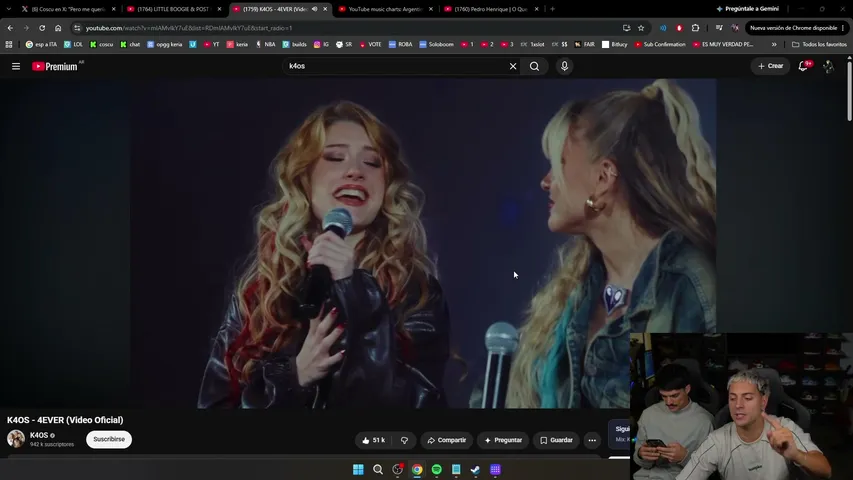The width and height of the screenshot is (853, 480).
Task: Share video via Compartir button
Action: click(x=447, y=440)
